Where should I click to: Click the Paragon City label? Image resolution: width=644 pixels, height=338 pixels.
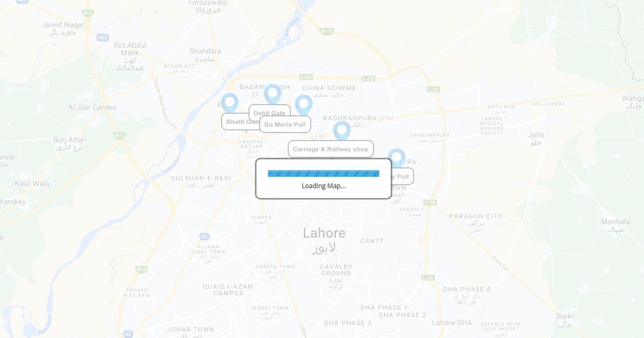(x=475, y=216)
